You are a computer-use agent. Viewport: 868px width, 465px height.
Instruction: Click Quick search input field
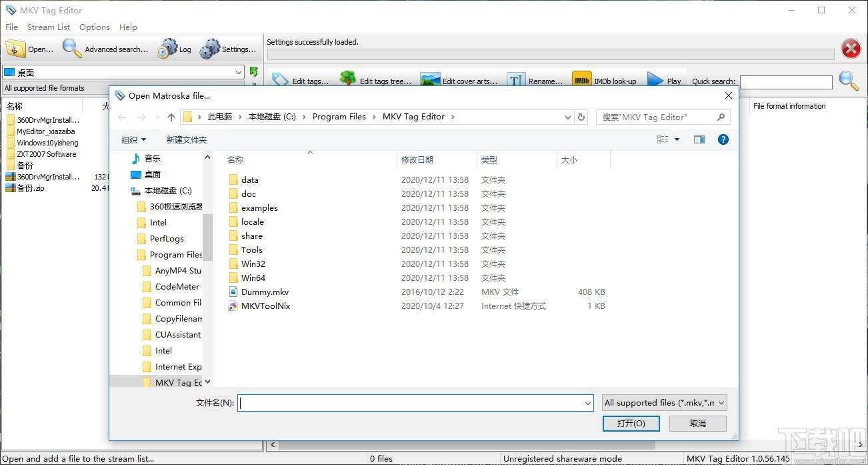[x=786, y=81]
